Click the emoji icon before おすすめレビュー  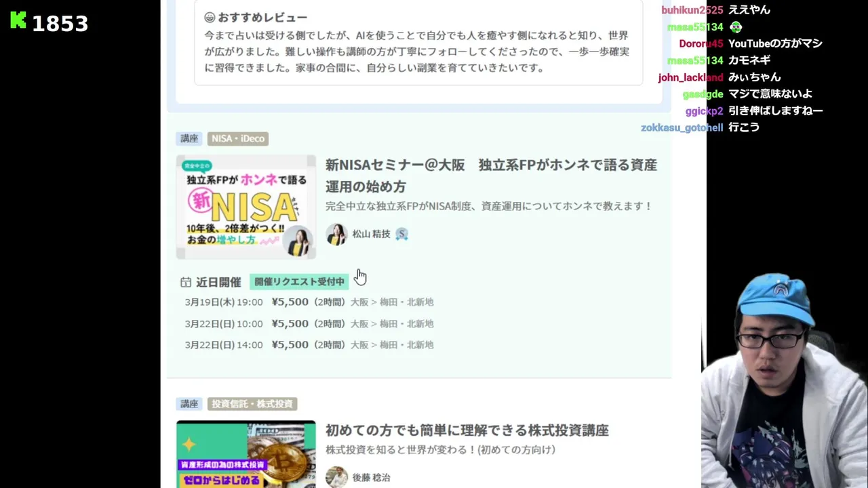pos(210,18)
